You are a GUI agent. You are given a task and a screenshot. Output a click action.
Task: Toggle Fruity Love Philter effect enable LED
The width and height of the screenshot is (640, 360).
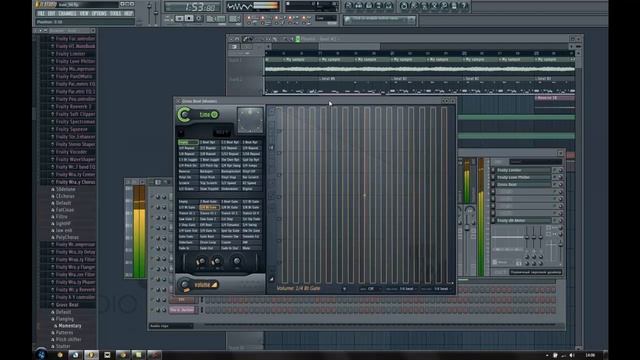pos(493,178)
